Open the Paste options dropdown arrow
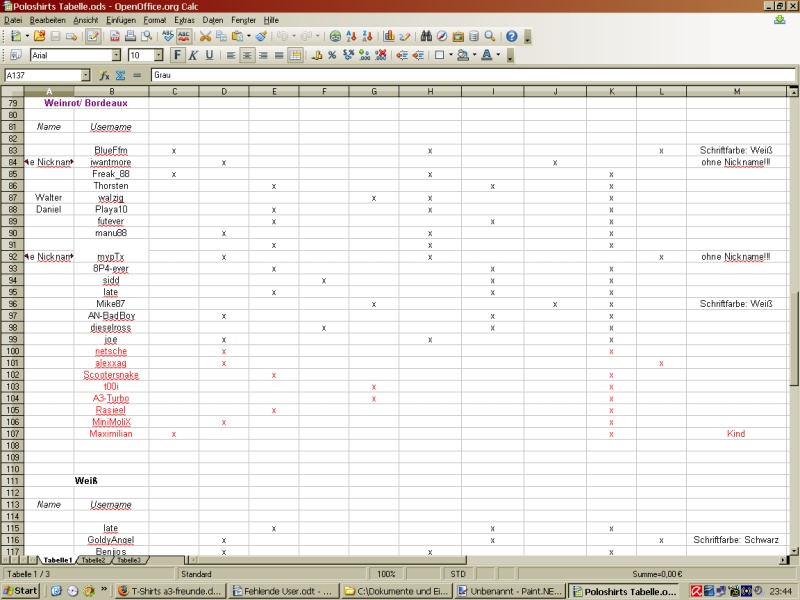This screenshot has height=600, width=800. click(x=248, y=36)
